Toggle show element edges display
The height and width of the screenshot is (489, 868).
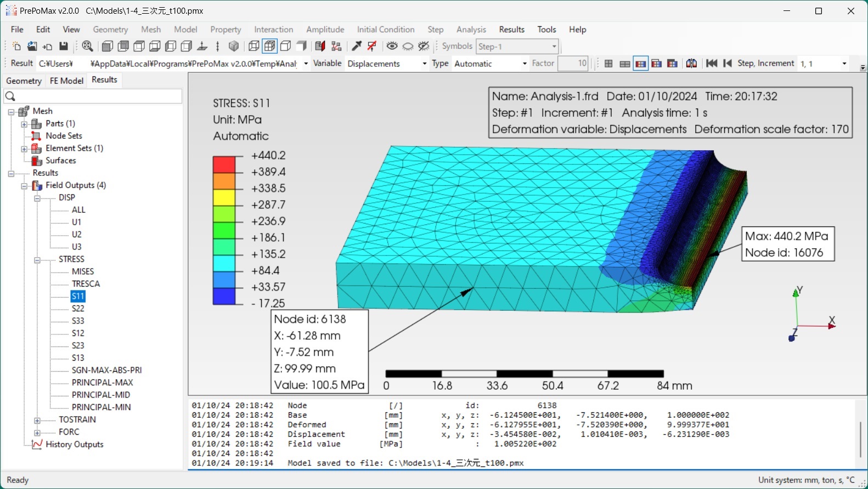pyautogui.click(x=270, y=47)
